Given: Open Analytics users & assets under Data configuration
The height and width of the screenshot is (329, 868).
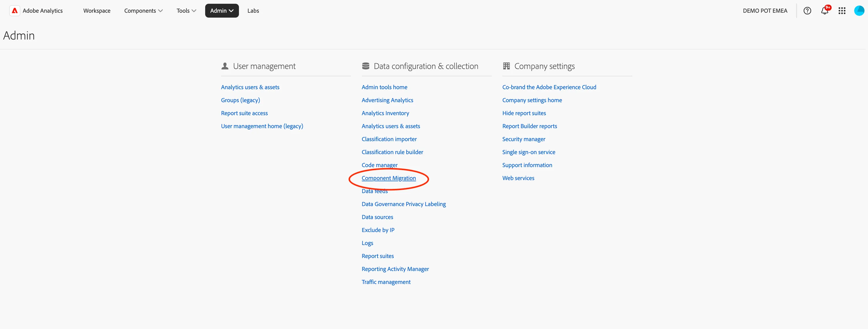Looking at the screenshot, I should [x=390, y=126].
